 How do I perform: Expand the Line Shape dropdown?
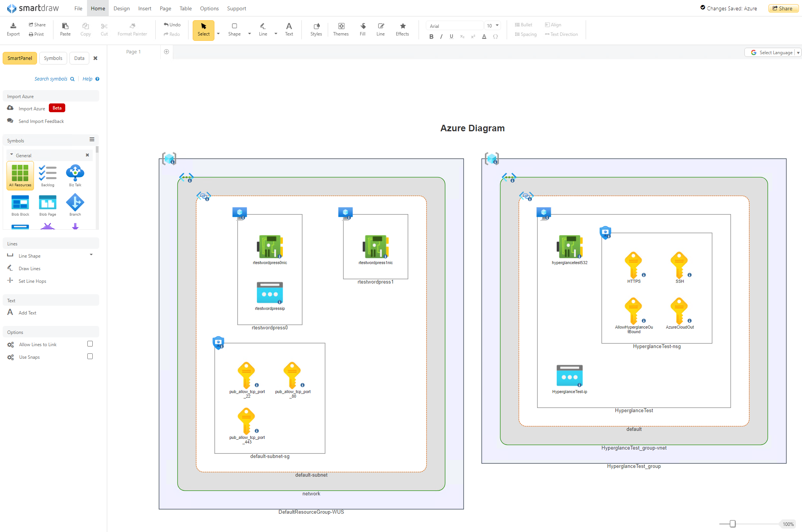91,255
